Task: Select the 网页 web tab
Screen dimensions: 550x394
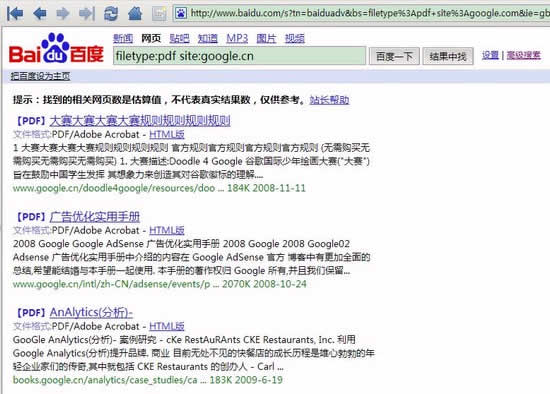Action: point(151,38)
